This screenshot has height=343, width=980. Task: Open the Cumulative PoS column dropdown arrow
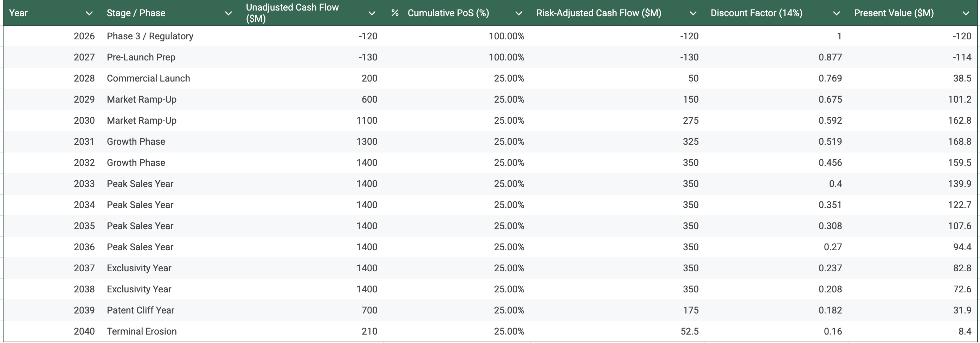518,13
